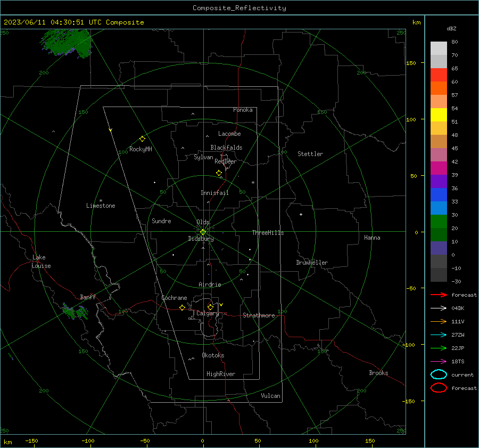
Task: Click the Stettler label
Action: pos(310,154)
